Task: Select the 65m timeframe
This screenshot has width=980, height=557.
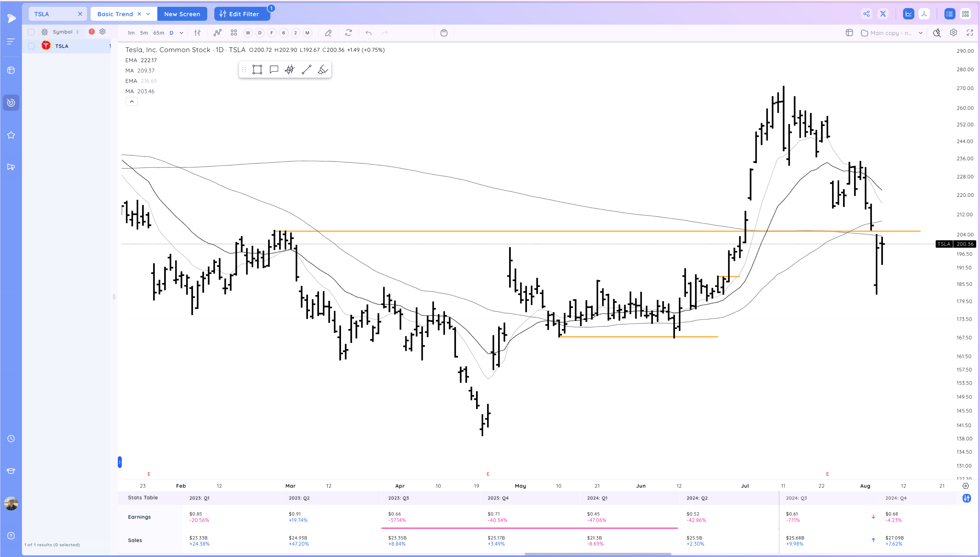Action: pyautogui.click(x=159, y=33)
